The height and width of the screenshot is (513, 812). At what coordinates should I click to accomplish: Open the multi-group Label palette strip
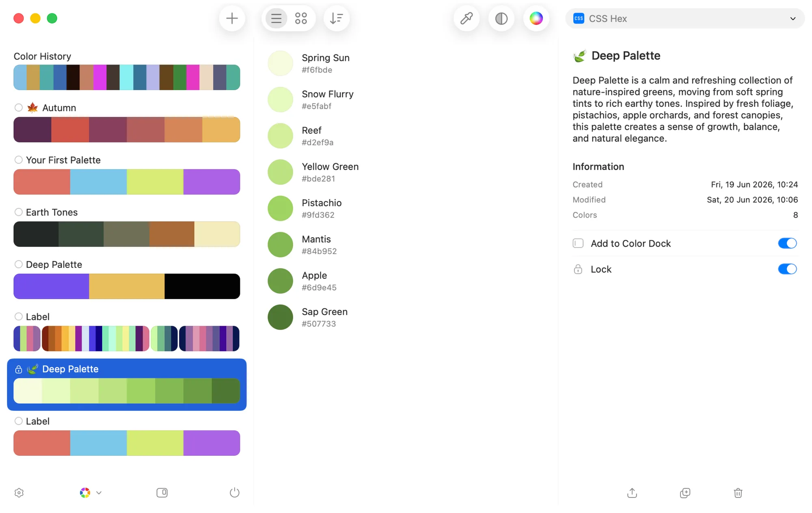click(x=127, y=338)
